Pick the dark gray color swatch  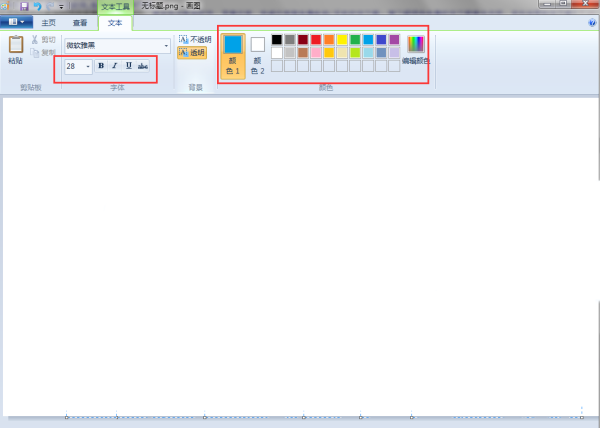[290, 39]
